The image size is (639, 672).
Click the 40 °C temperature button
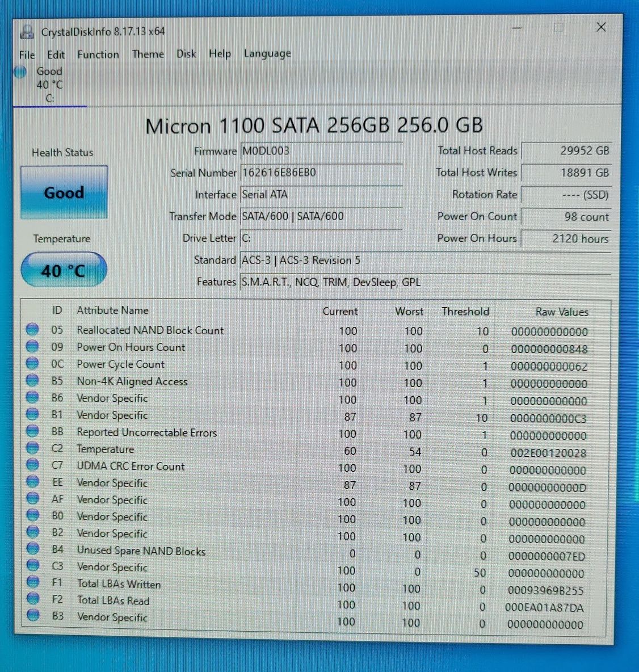(64, 270)
